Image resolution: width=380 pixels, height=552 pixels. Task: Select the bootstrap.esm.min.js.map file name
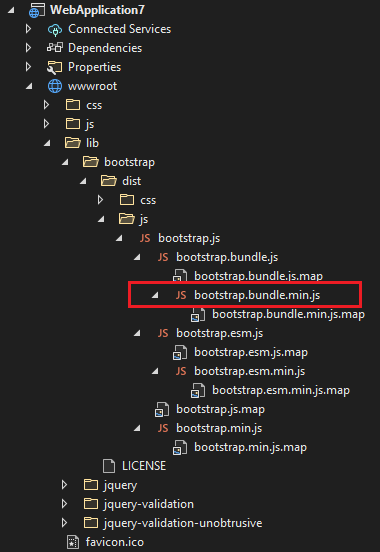281,390
